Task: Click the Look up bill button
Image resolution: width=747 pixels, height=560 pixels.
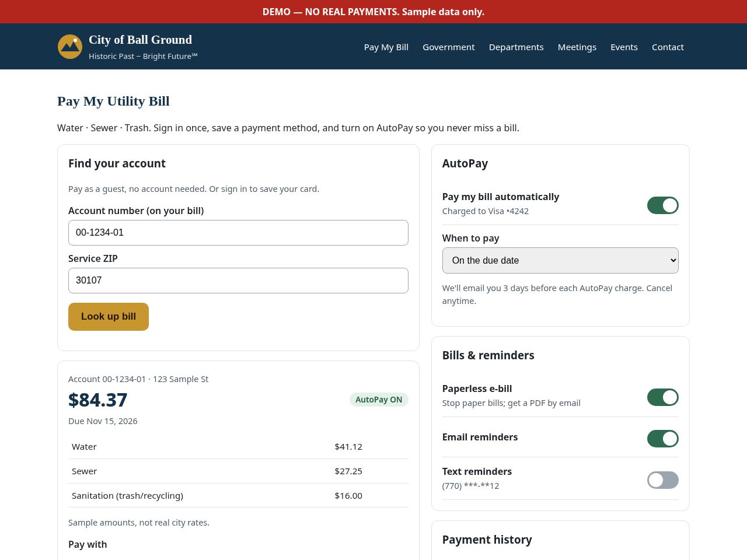Action: coord(109,317)
